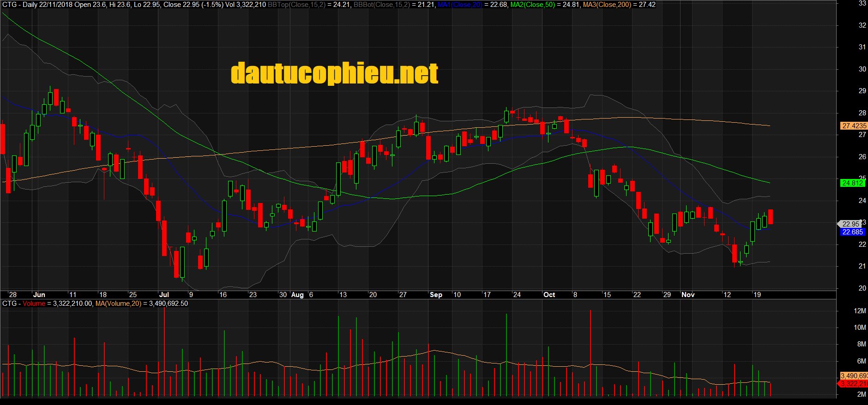Click the Sep marker on the date axis
The height and width of the screenshot is (405, 868).
[x=436, y=295]
